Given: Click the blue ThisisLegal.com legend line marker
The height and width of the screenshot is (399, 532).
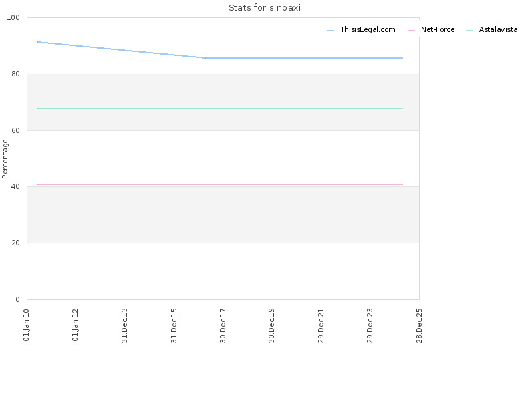Looking at the screenshot, I should point(331,31).
